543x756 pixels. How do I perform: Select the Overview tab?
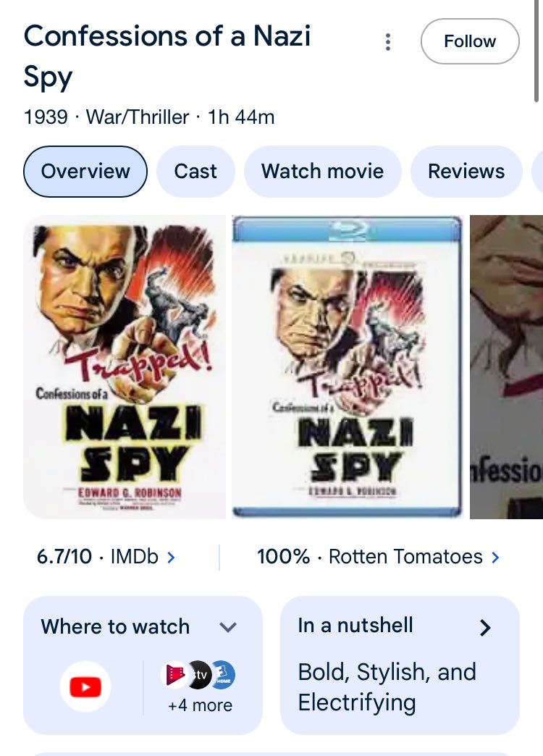(85, 172)
